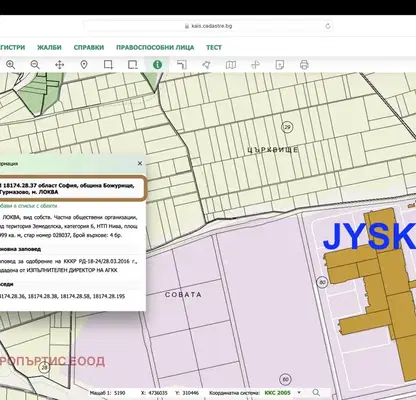
Task: Click the X coordinate value 4736035
Action: (x=158, y=393)
